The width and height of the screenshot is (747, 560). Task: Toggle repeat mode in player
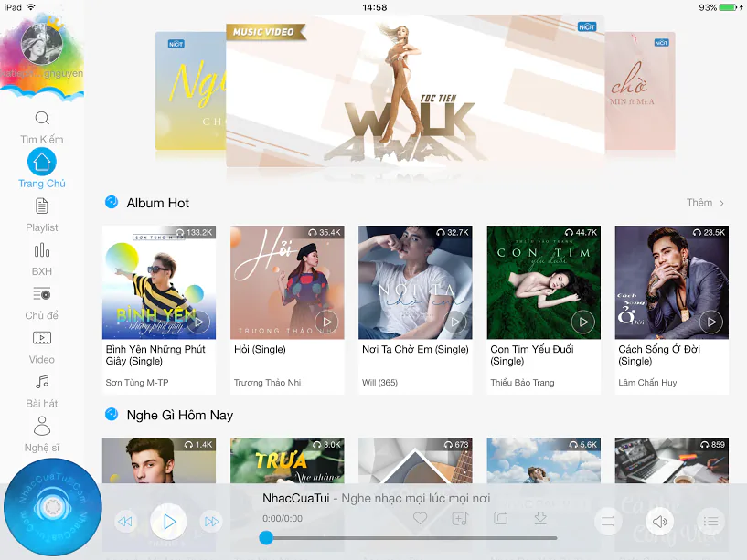tap(608, 522)
